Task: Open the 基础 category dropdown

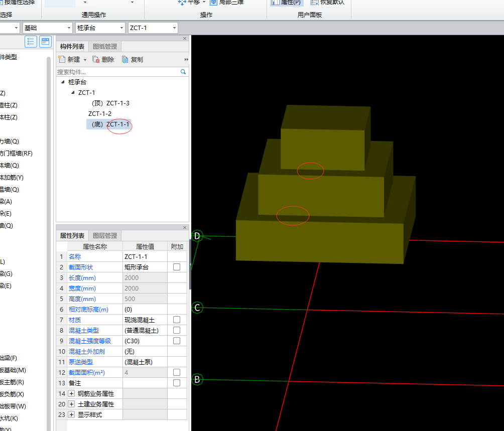Action: click(x=69, y=28)
